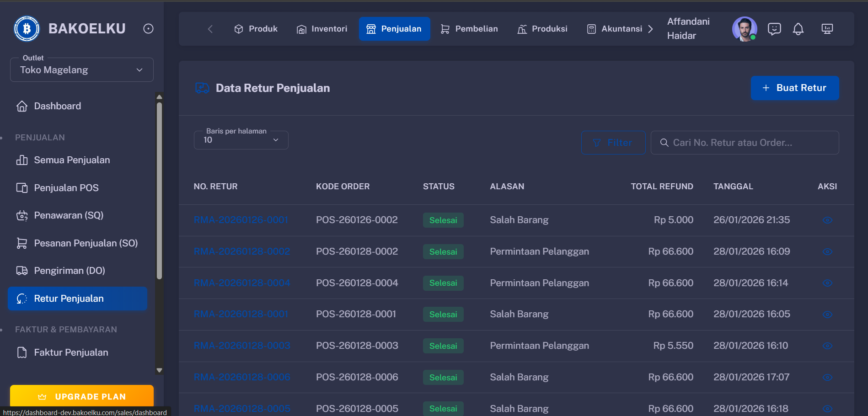The width and height of the screenshot is (868, 416).
Task: Click the Cari No. Retur search field
Action: [x=745, y=142]
